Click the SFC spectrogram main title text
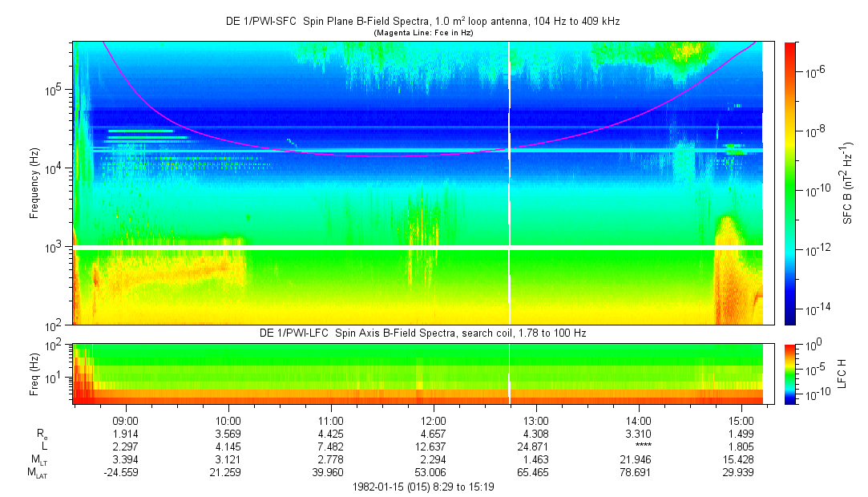The height and width of the screenshot is (497, 868). click(x=422, y=22)
